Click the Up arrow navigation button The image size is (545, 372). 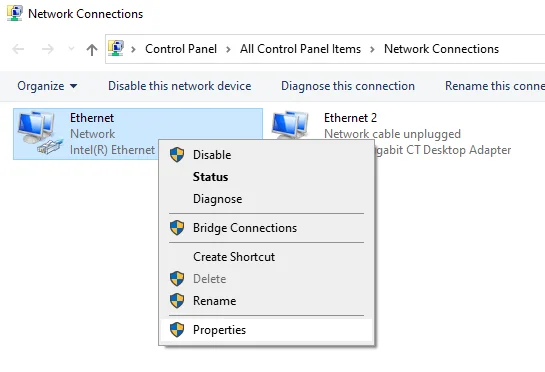pyautogui.click(x=92, y=49)
